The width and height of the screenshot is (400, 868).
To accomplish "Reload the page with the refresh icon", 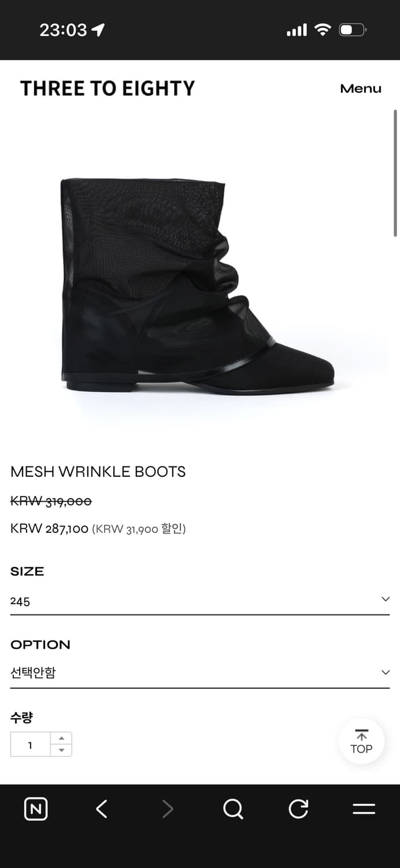I will pos(298,809).
